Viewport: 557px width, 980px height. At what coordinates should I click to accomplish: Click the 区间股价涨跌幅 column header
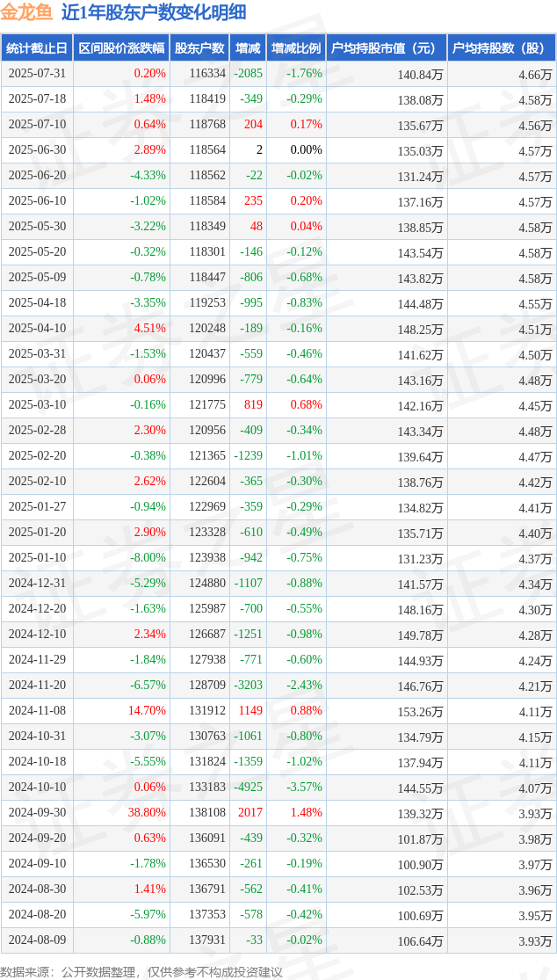pos(121,47)
